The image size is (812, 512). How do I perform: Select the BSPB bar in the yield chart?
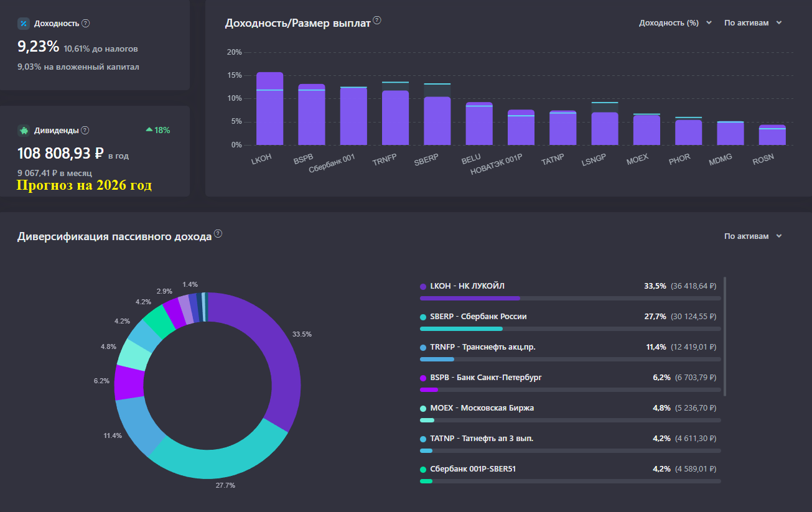click(312, 114)
